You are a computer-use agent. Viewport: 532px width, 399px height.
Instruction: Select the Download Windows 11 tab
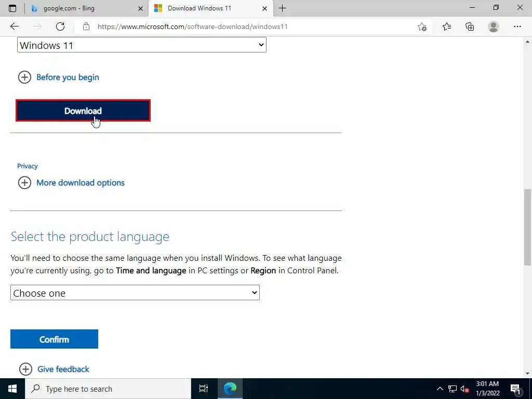coord(211,8)
